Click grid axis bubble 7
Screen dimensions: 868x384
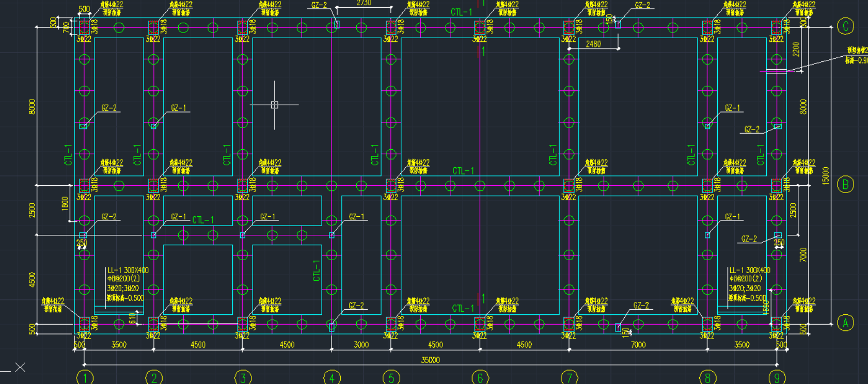(x=569, y=378)
